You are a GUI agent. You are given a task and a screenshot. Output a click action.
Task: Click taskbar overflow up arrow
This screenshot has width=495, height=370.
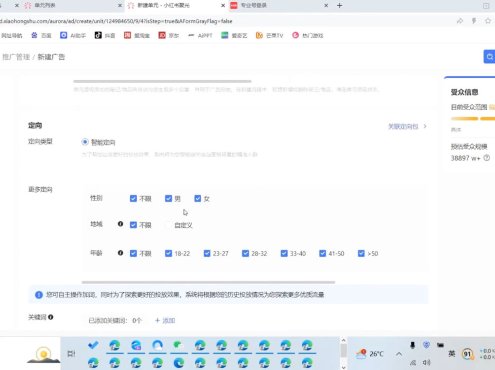point(343,340)
